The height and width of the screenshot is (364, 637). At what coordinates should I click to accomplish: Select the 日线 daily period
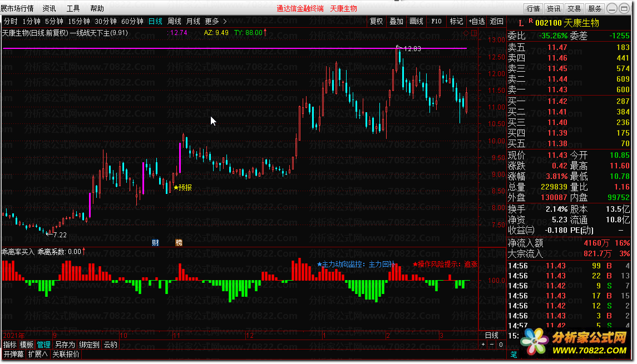[x=155, y=22]
